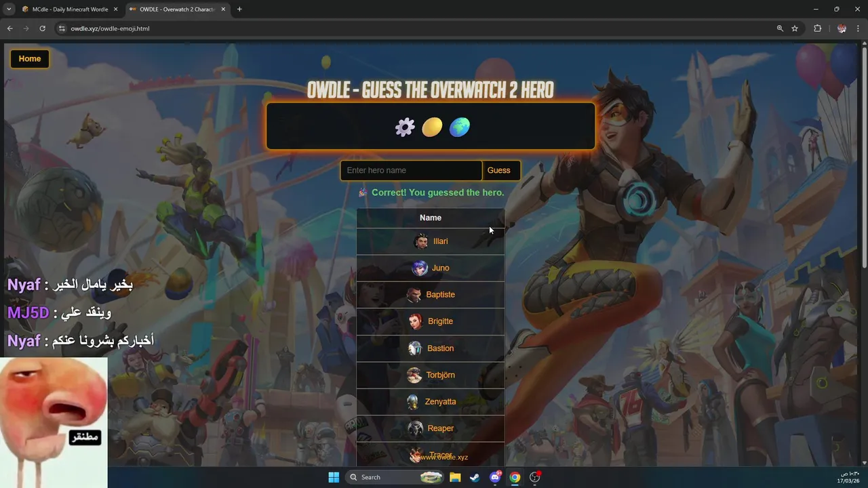
Task: Open a new tab with plus button
Action: 239,9
